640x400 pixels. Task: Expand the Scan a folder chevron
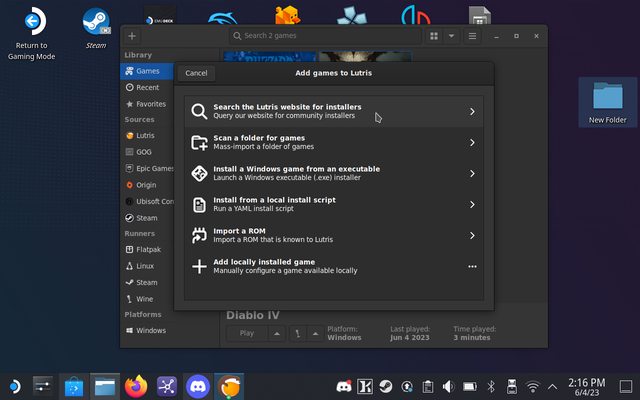tap(472, 142)
